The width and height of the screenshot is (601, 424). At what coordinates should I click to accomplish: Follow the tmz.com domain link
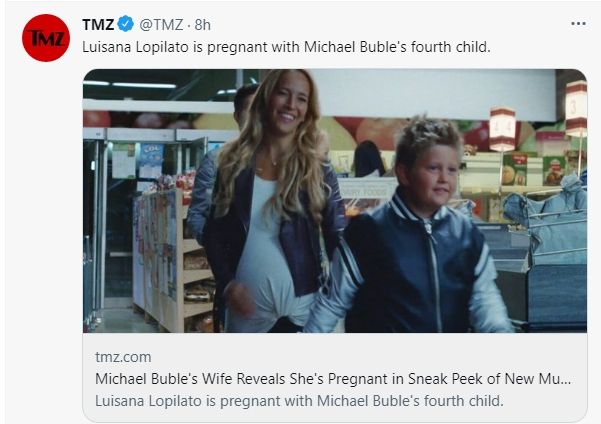tap(123, 357)
